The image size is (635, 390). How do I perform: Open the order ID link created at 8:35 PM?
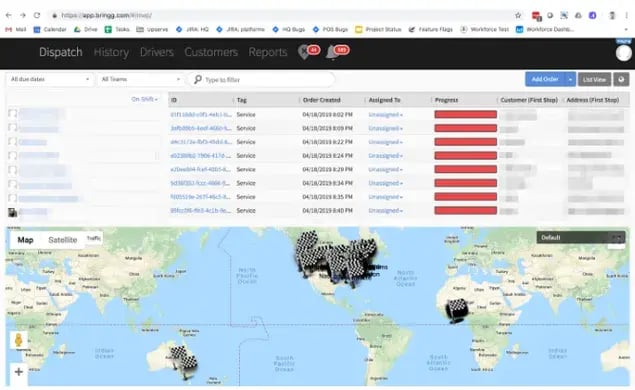tap(201, 197)
